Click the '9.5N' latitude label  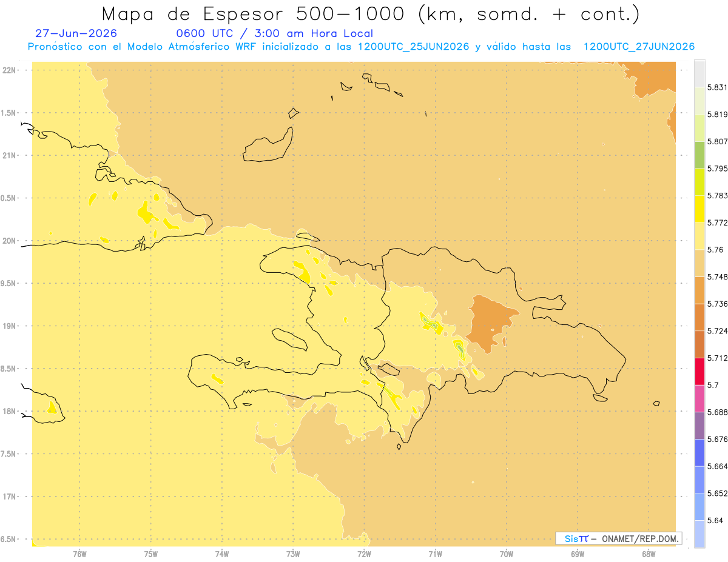point(9,284)
